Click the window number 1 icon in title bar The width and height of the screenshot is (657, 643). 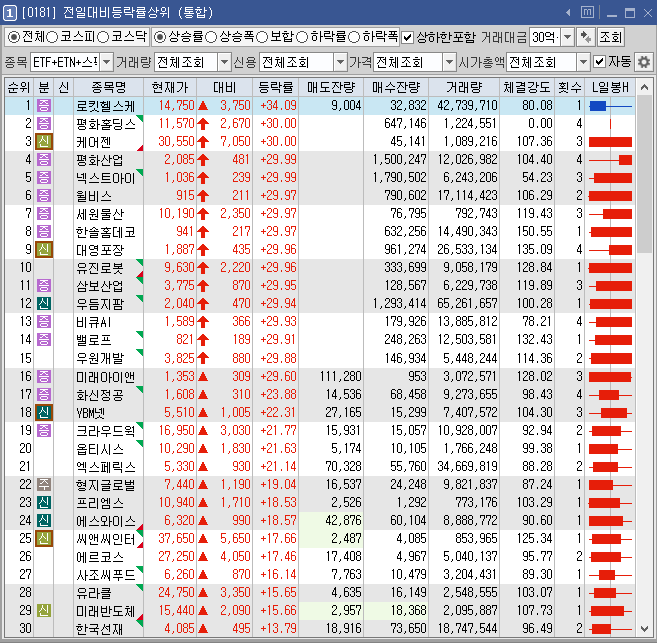pyautogui.click(x=9, y=13)
